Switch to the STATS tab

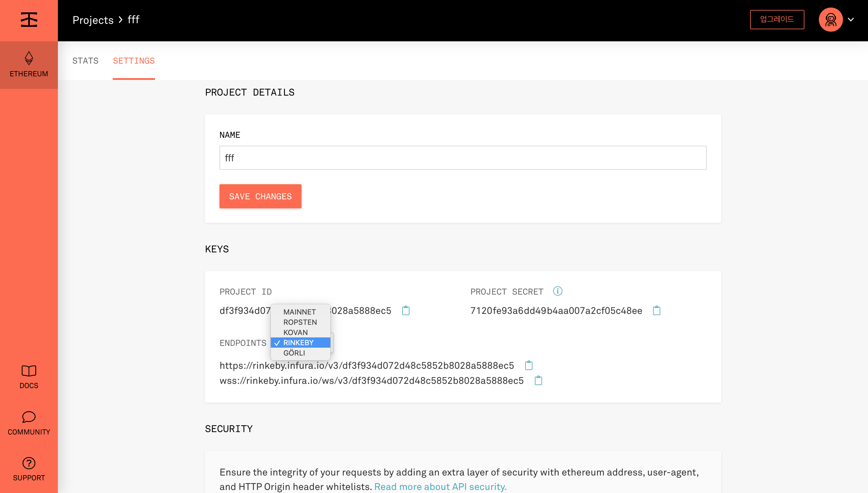pyautogui.click(x=85, y=61)
